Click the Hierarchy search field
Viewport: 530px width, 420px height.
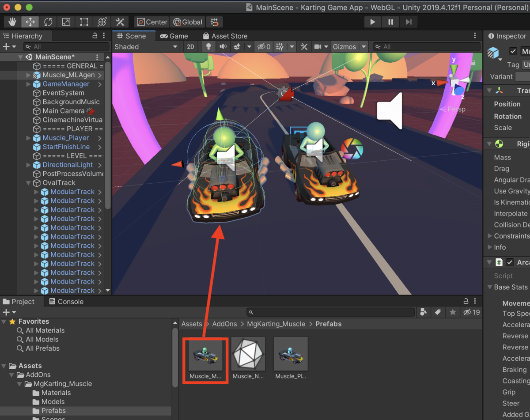click(x=66, y=47)
